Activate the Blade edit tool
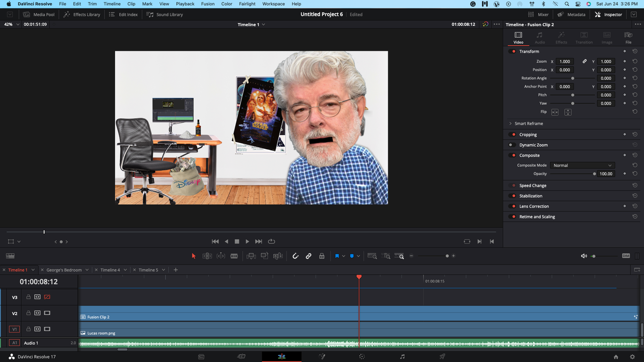 coord(234,256)
